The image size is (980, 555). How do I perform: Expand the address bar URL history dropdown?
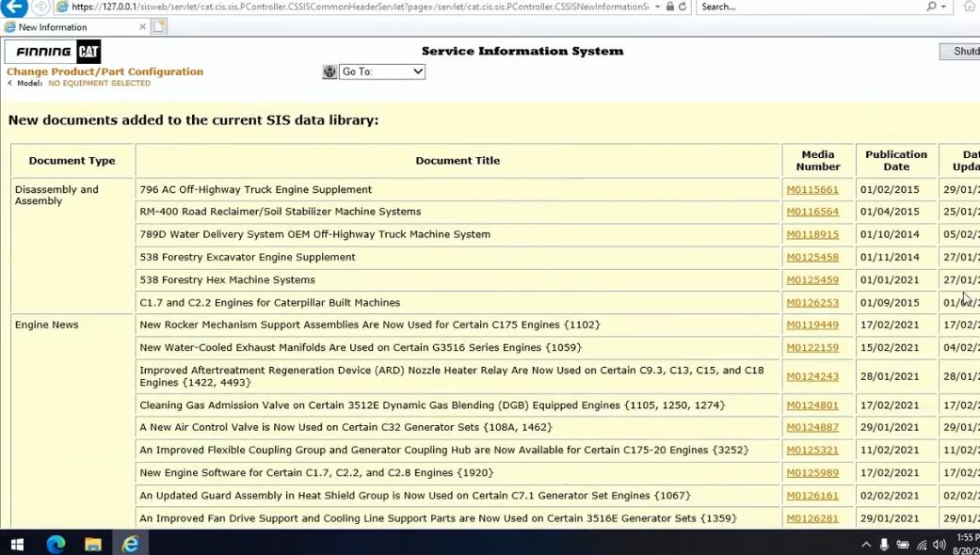pos(657,7)
